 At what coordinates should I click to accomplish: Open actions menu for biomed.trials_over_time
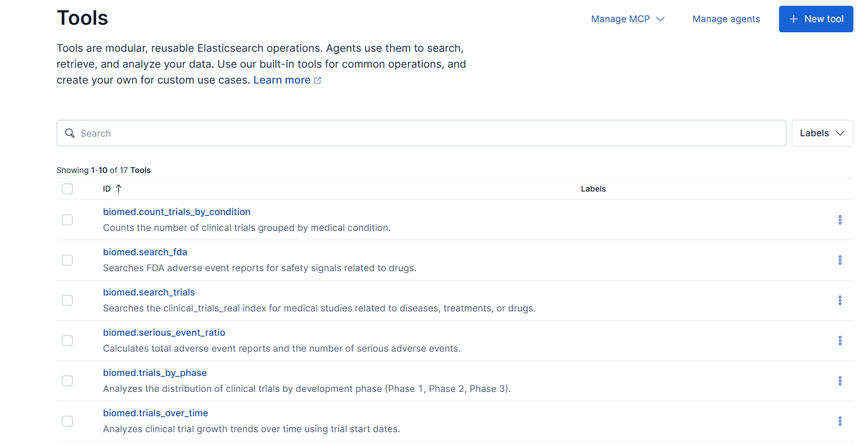pyautogui.click(x=840, y=421)
